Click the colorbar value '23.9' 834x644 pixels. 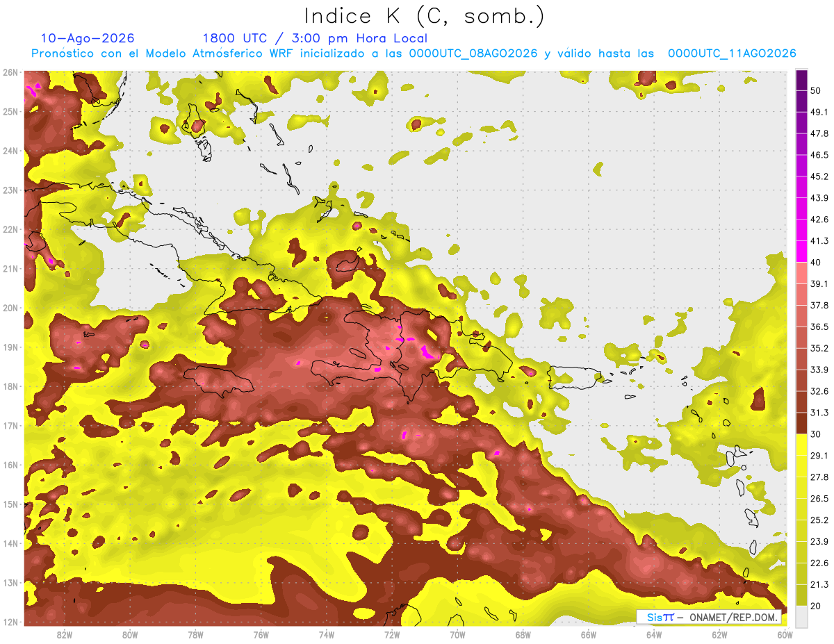coord(819,542)
